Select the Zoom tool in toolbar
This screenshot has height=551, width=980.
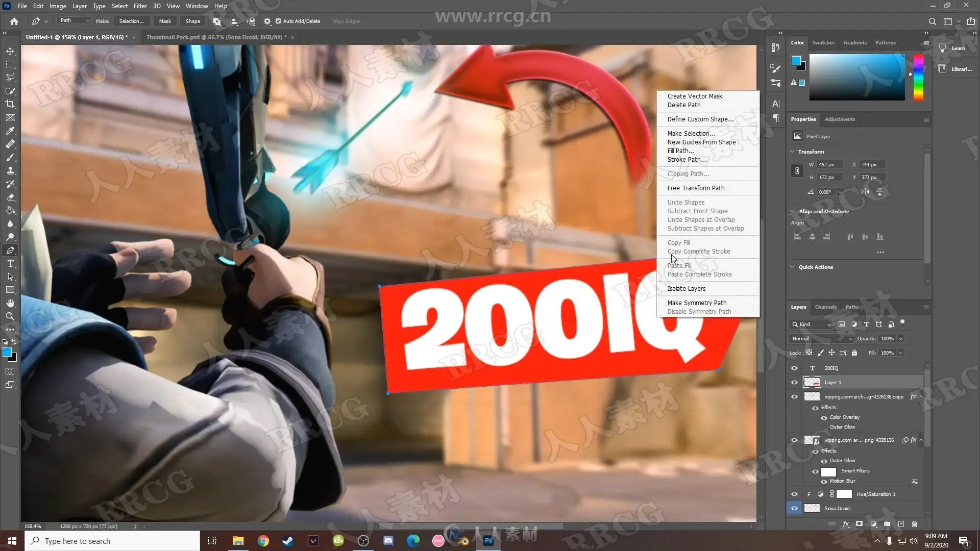[x=10, y=316]
